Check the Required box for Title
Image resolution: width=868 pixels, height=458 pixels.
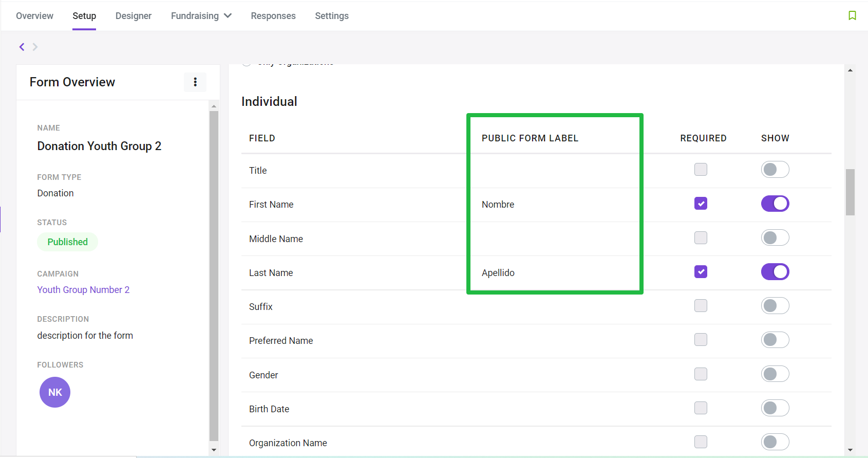(x=701, y=170)
